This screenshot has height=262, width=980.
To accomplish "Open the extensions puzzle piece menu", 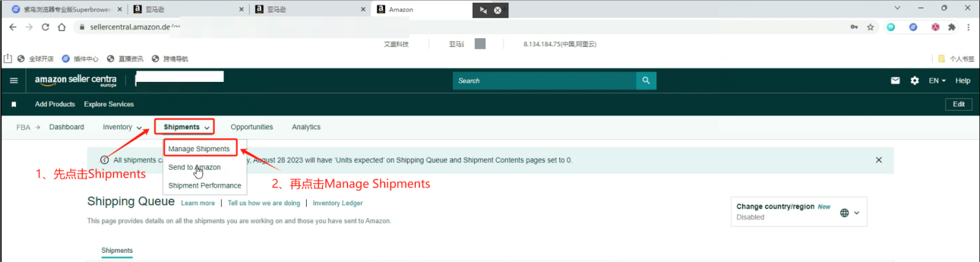I will pos(952,27).
